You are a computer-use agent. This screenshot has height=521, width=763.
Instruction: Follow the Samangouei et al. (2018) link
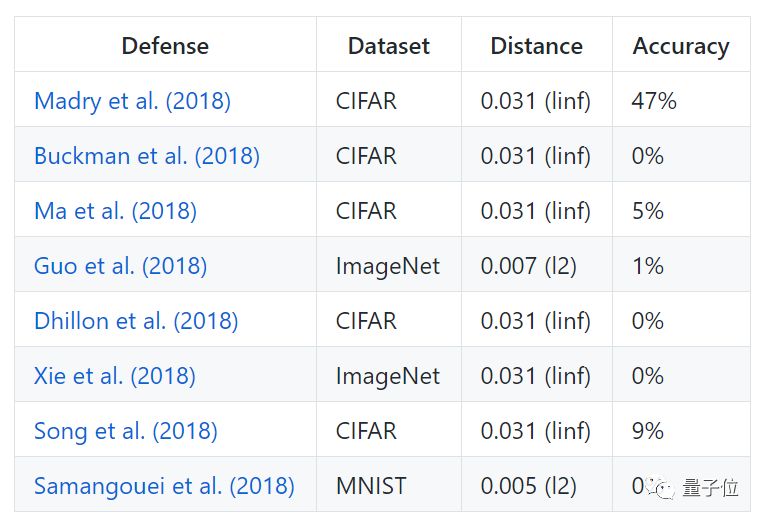click(x=164, y=486)
